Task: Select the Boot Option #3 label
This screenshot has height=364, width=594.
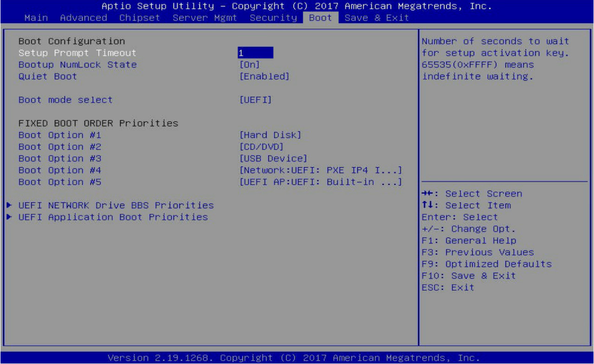Action: click(x=59, y=158)
